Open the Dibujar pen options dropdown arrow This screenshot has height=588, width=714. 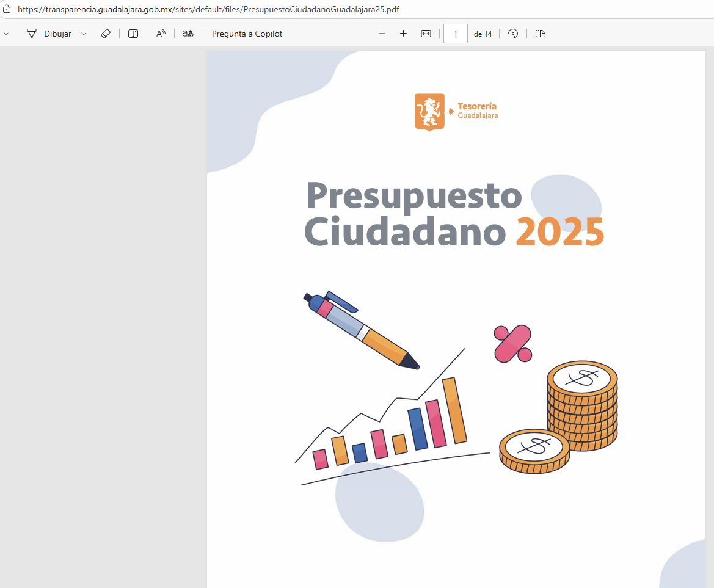(x=84, y=34)
